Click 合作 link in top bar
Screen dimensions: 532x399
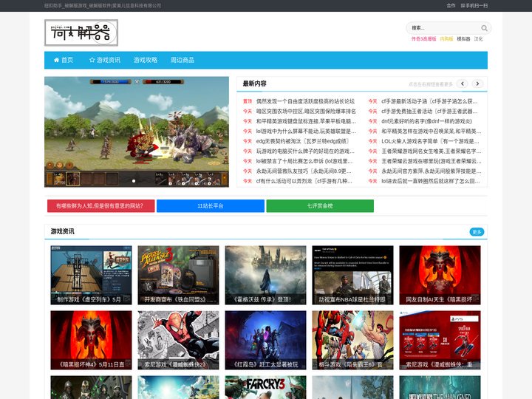pos(451,5)
